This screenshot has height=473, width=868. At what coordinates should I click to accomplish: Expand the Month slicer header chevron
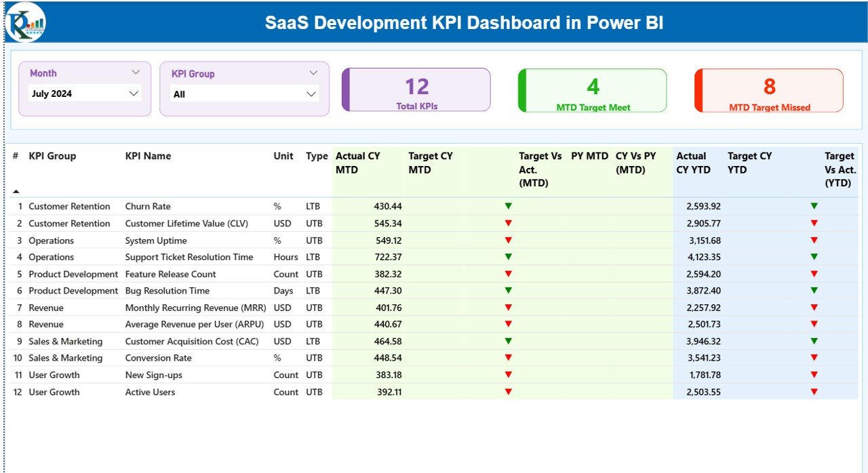point(136,72)
